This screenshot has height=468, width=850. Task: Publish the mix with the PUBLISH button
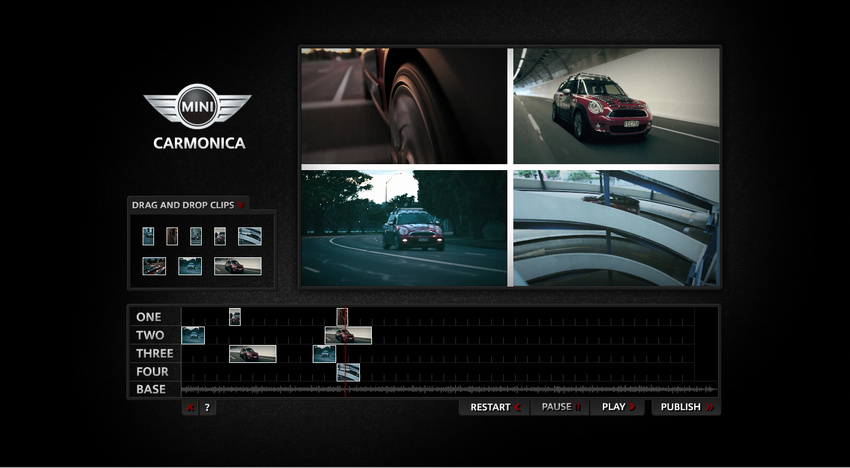click(x=686, y=407)
